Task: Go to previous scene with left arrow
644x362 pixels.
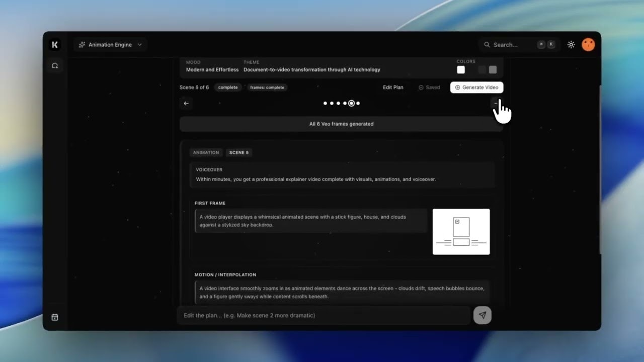Action: (186, 103)
